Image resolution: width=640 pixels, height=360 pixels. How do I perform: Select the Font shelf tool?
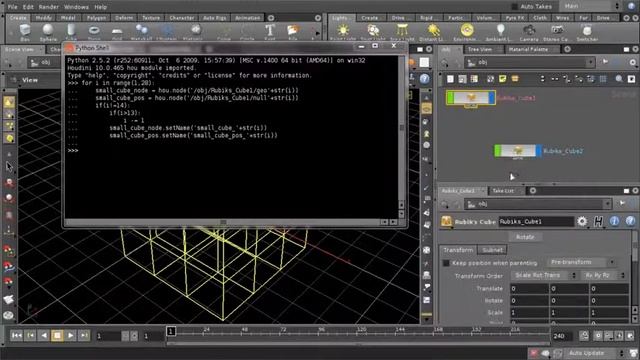[x=269, y=32]
